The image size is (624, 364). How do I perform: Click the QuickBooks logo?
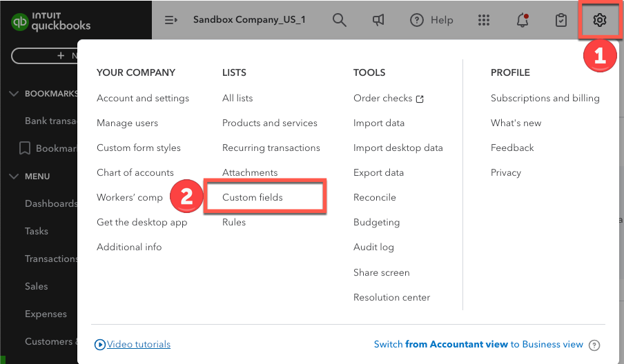51,22
